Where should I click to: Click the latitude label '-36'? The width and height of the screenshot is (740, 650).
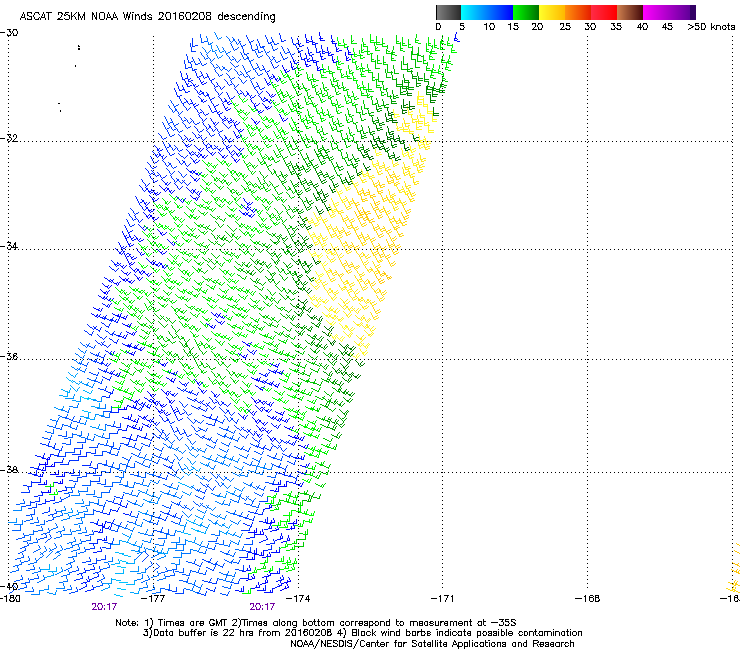9,356
